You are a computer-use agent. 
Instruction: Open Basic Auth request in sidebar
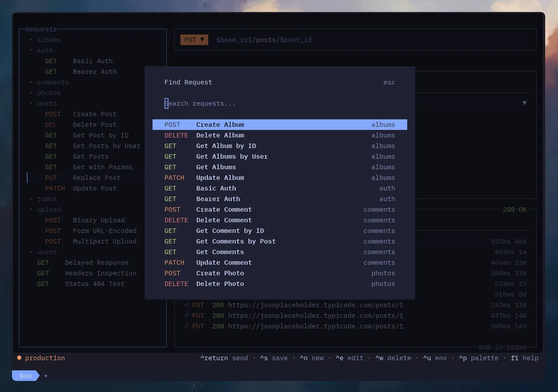point(79,61)
